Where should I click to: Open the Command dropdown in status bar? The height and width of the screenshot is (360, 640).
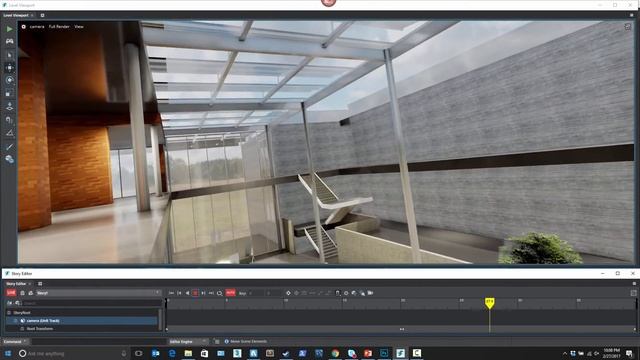15,342
